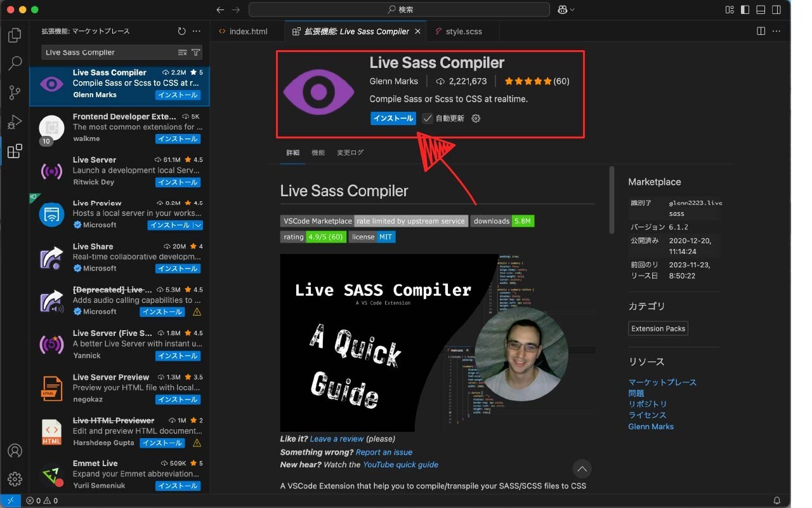Click the Glenn Marks publisher name in header
812x508 pixels.
[394, 81]
